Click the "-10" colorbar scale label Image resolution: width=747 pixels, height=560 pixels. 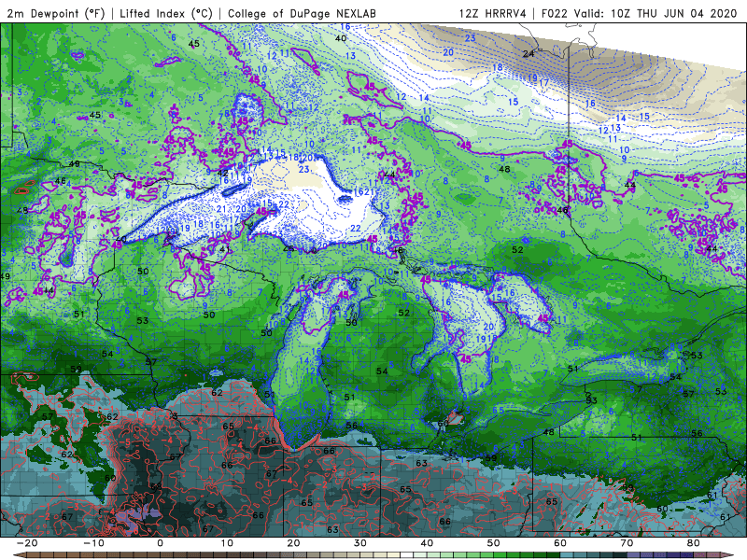point(92,543)
